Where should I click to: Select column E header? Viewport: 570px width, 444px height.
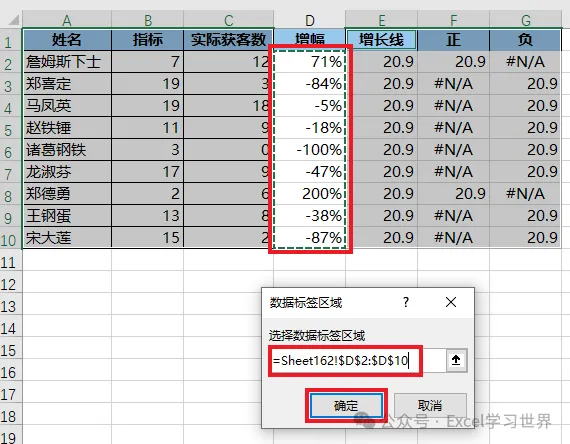coord(381,20)
